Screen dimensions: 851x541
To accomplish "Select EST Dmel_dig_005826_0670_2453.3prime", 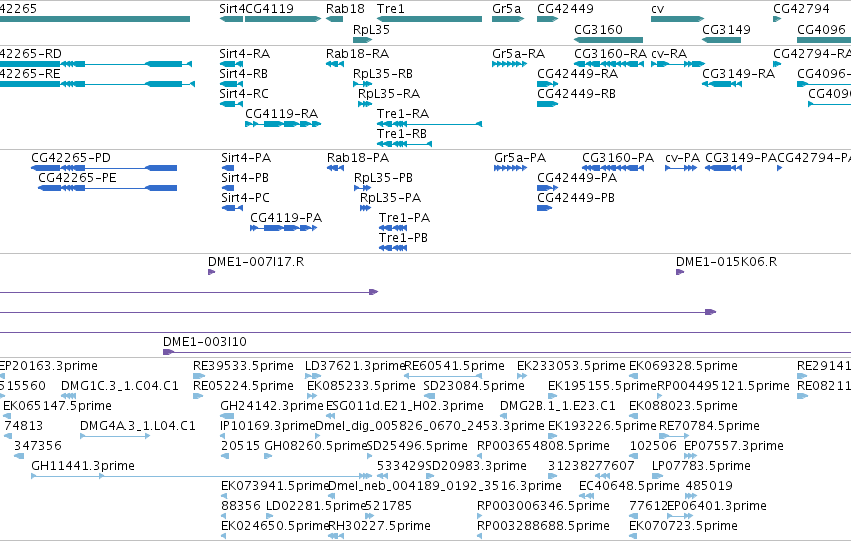I will click(319, 436).
